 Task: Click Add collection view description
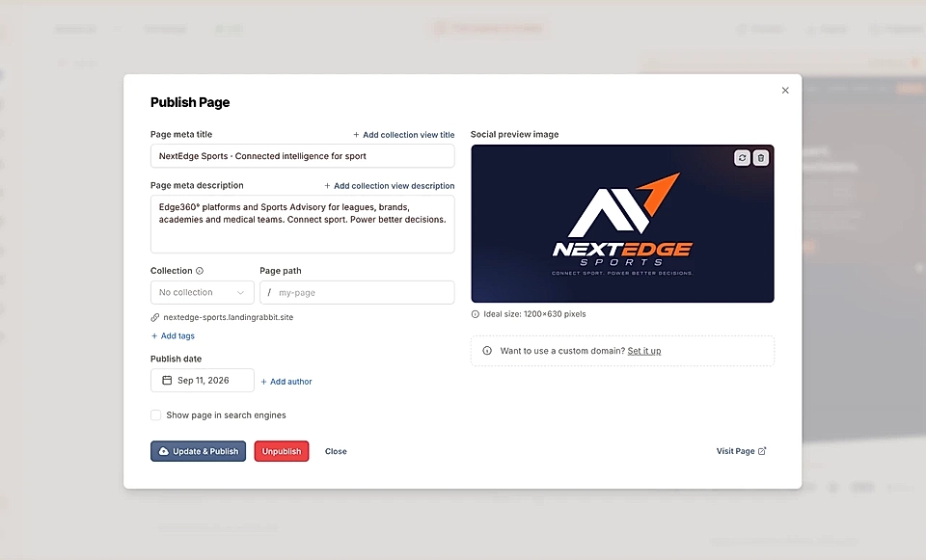pyautogui.click(x=390, y=186)
